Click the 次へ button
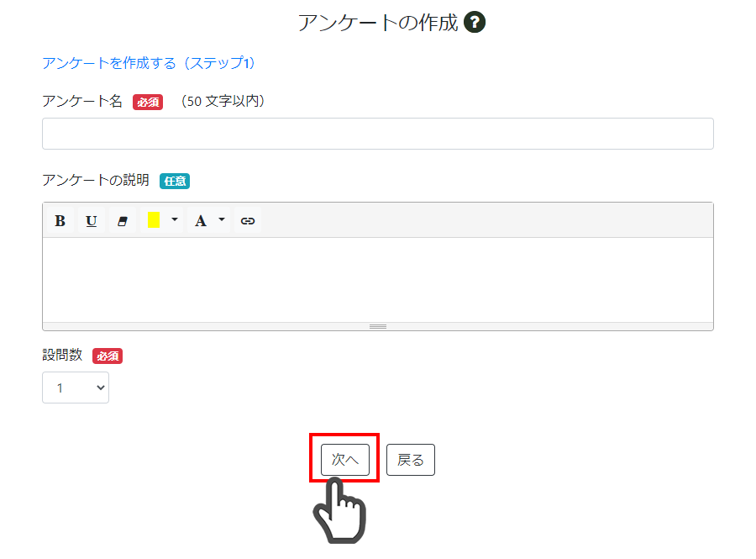 pyautogui.click(x=345, y=460)
